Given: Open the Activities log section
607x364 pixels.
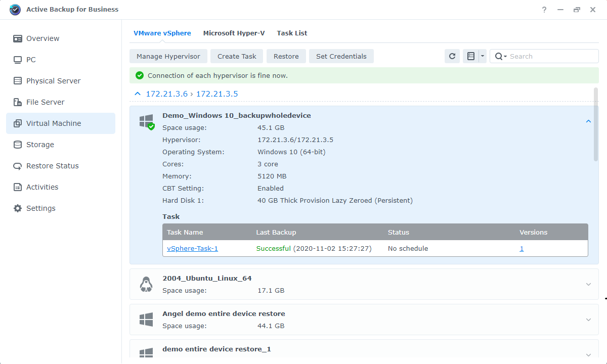Looking at the screenshot, I should click(x=42, y=187).
